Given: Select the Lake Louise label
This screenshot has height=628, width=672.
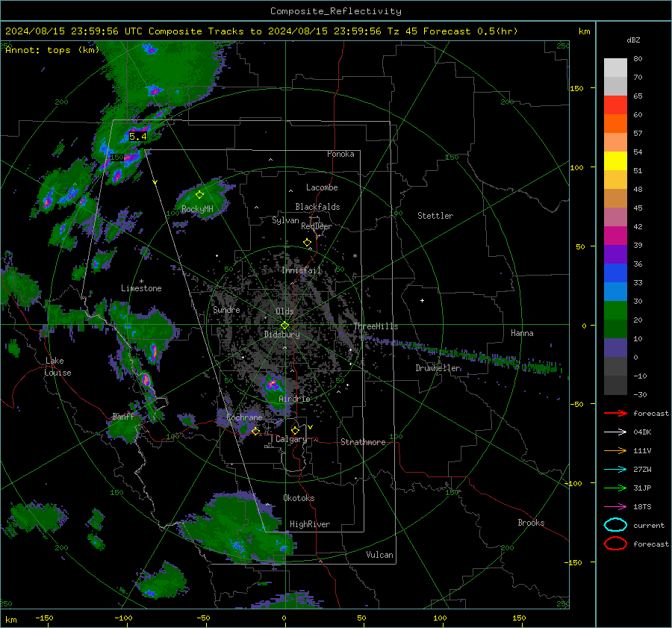Looking at the screenshot, I should 58,367.
